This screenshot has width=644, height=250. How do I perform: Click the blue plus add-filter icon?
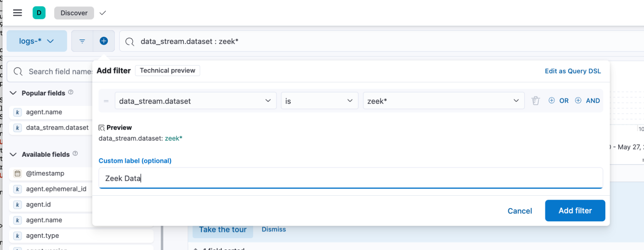(104, 41)
